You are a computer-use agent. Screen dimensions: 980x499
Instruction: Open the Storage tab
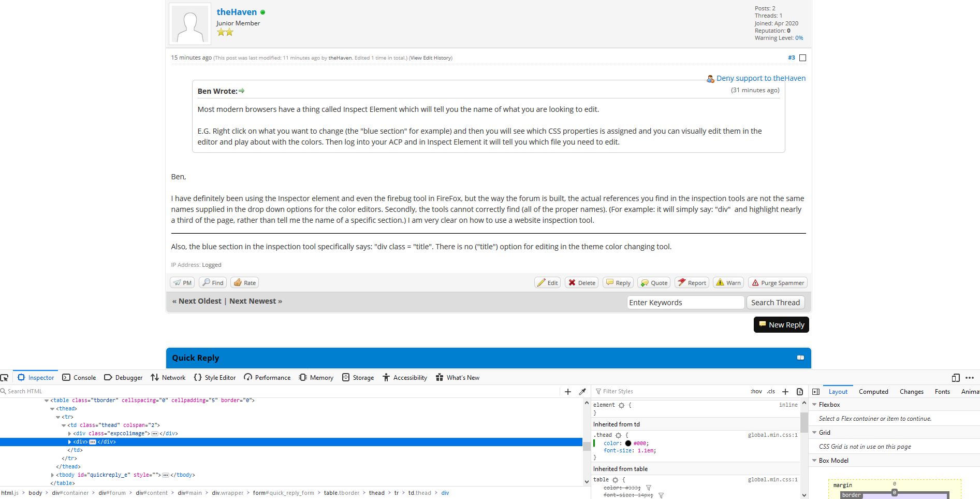358,378
